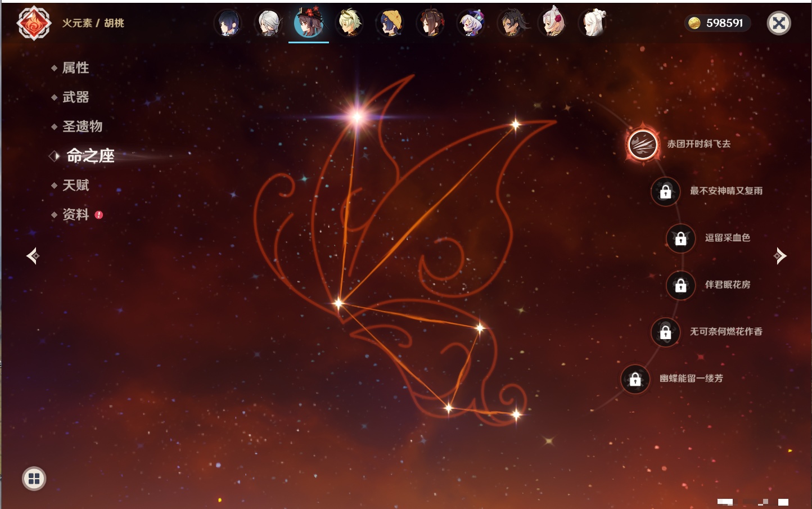Viewport: 812px width, 509px height.
Task: Select the locked 幽蝶能留一缕芳 constellation
Action: pos(635,379)
